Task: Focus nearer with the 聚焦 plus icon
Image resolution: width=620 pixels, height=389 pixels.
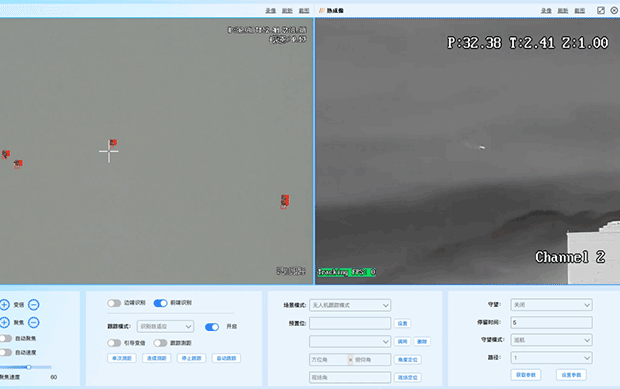Action: tap(4, 323)
